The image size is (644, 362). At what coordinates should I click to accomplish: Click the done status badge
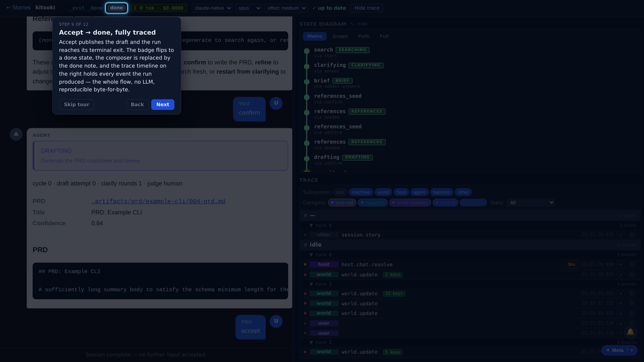click(116, 8)
